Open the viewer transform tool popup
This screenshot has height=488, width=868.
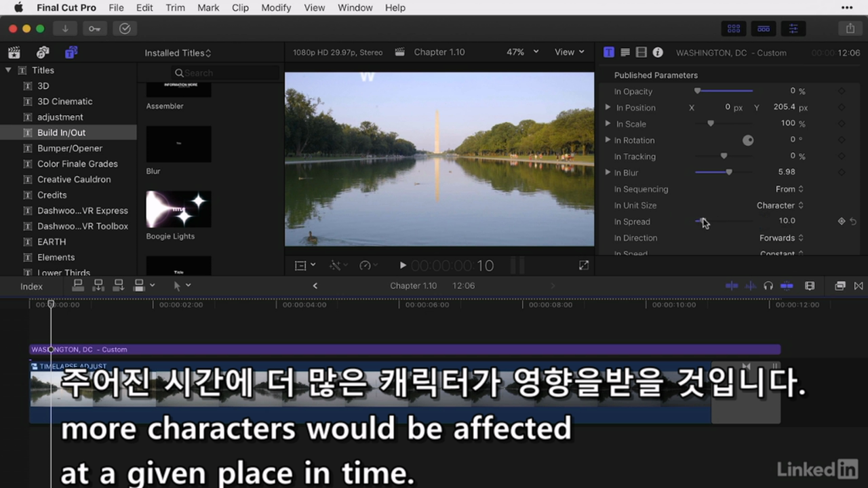pos(305,266)
